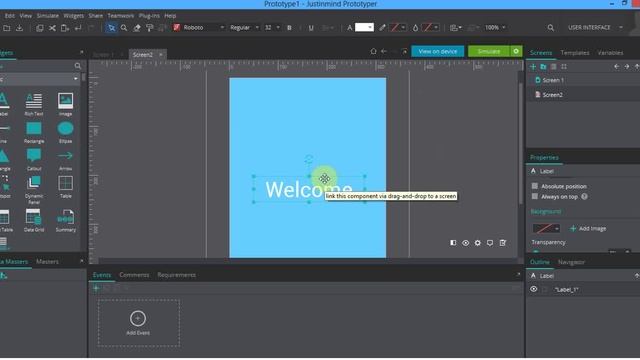Click the cut scissors icon in toolbar
Image resolution: width=640 pixels, height=360 pixels.
tap(52, 28)
